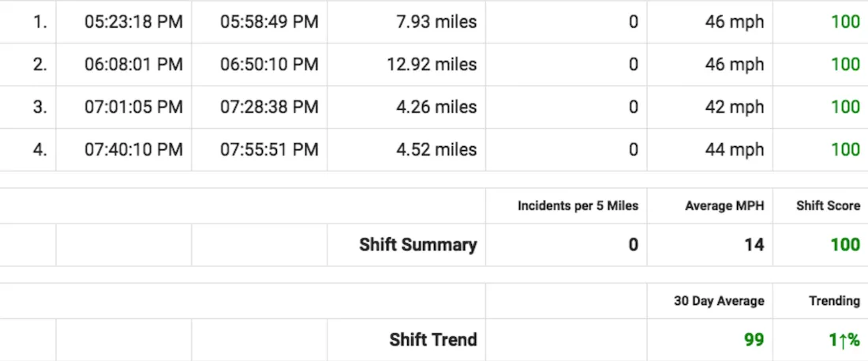Image resolution: width=868 pixels, height=361 pixels.
Task: Select the 07:40:10 PM start time
Action: [133, 149]
